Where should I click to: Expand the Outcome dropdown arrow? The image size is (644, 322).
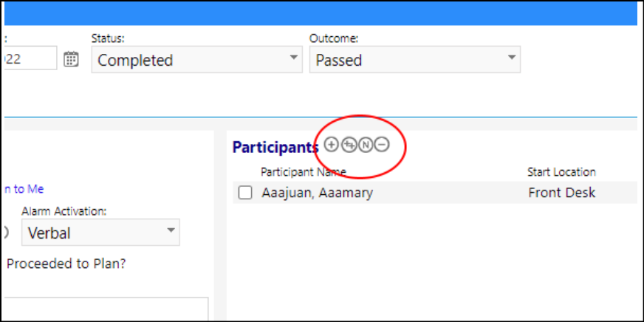[x=511, y=58]
